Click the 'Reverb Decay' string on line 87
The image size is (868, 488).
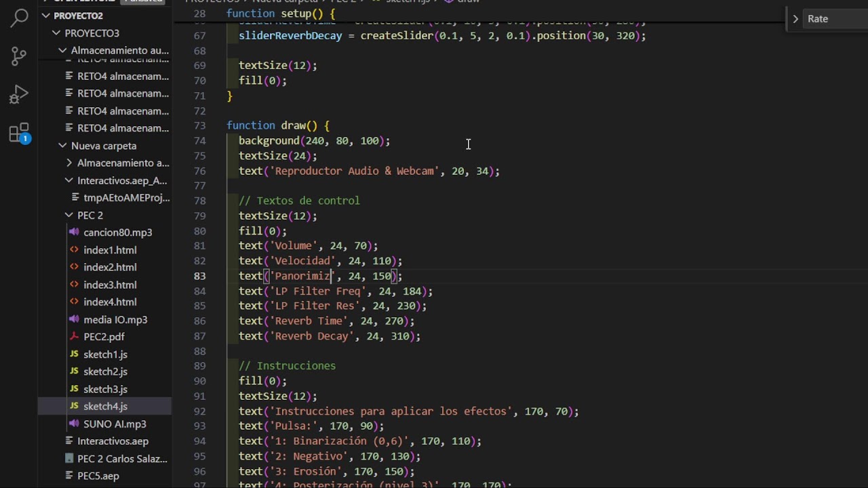point(311,336)
